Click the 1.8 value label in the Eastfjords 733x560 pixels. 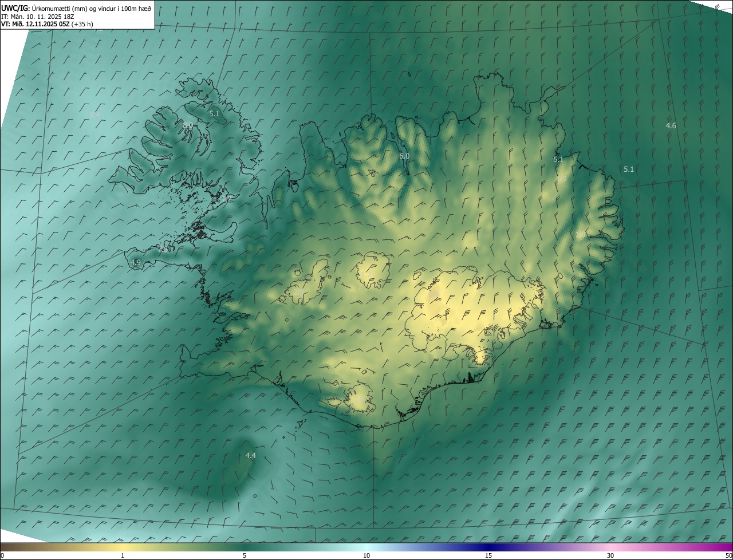pyautogui.click(x=580, y=235)
